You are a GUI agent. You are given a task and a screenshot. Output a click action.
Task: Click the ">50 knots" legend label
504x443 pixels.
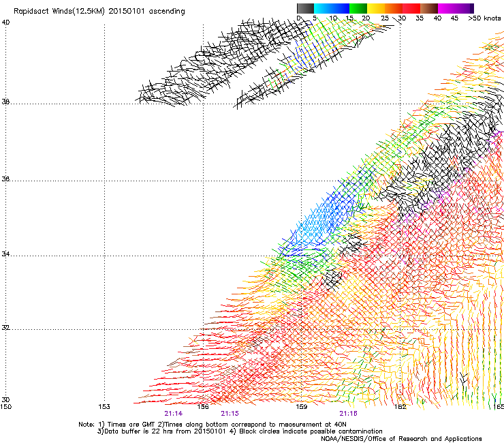(484, 18)
